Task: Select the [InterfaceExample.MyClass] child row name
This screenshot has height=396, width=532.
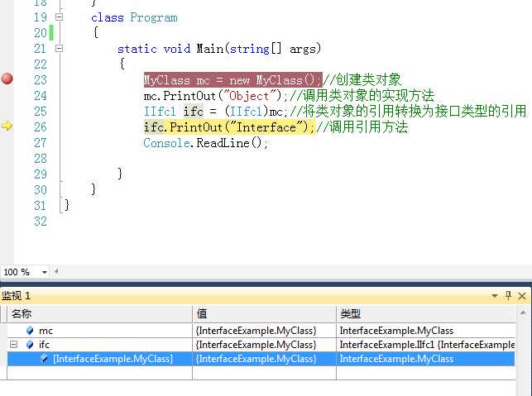Action: [113, 359]
